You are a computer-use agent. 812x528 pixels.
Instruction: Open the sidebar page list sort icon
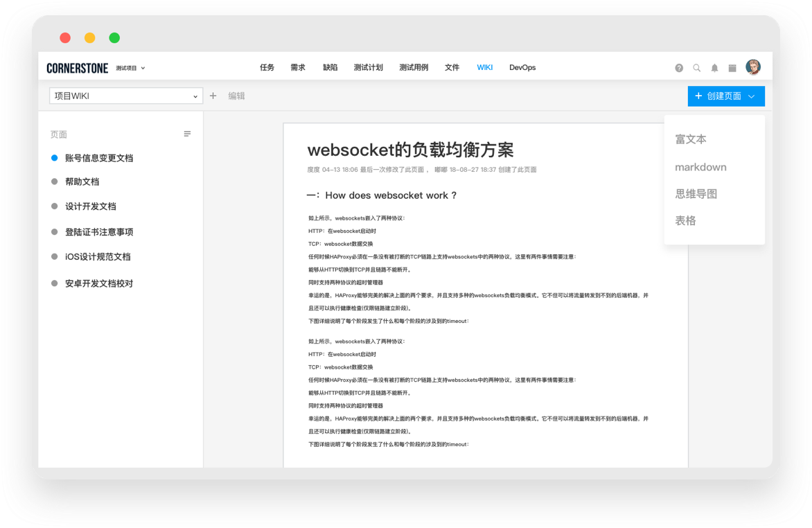click(187, 134)
